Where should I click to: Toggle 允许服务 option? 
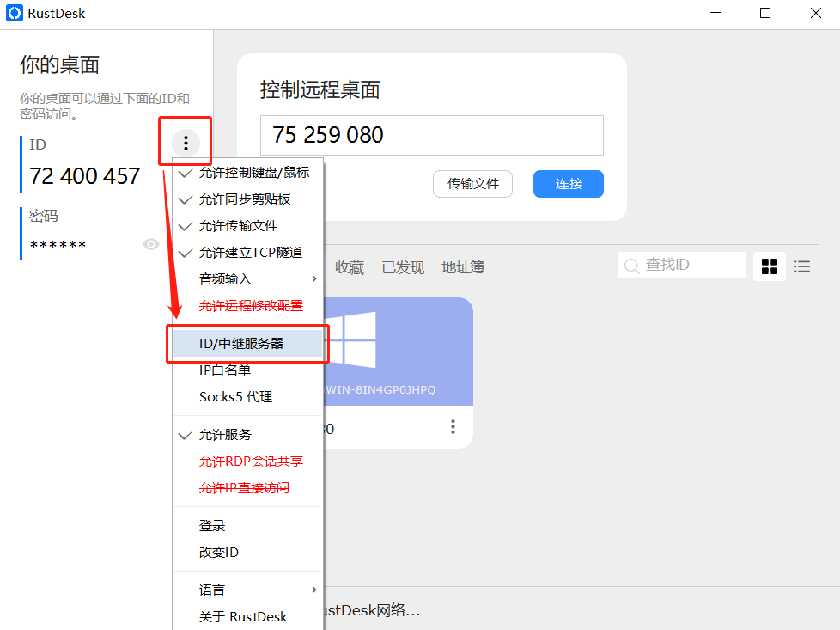248,435
